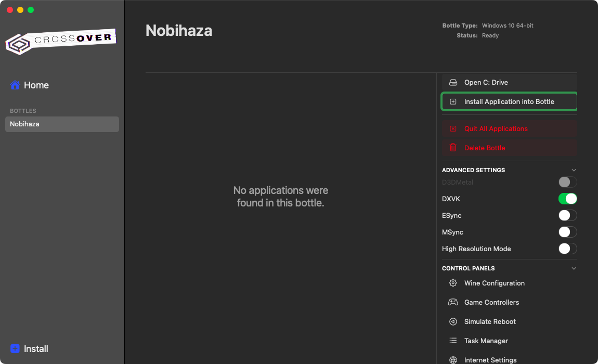
Task: Turn on the MSync toggle
Action: pos(567,232)
